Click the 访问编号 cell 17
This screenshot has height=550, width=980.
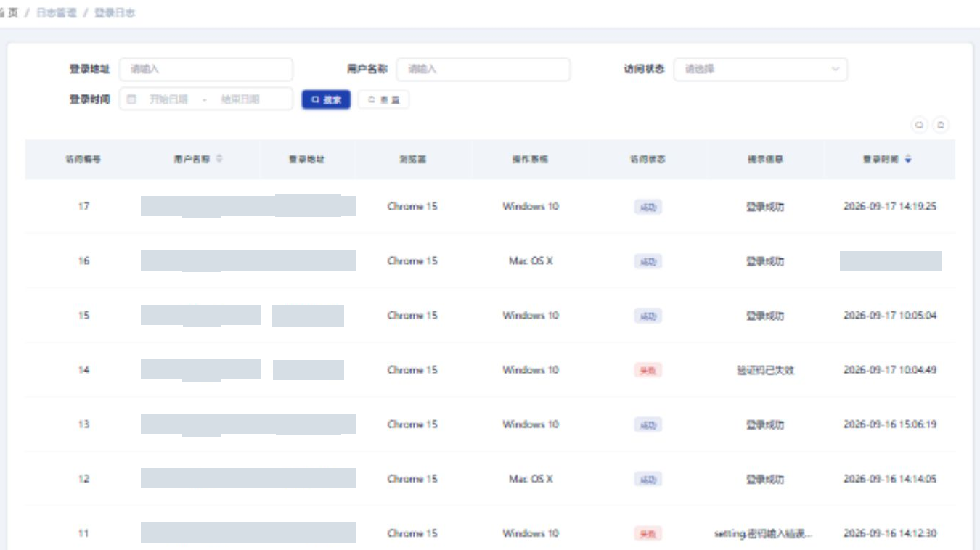tap(83, 207)
